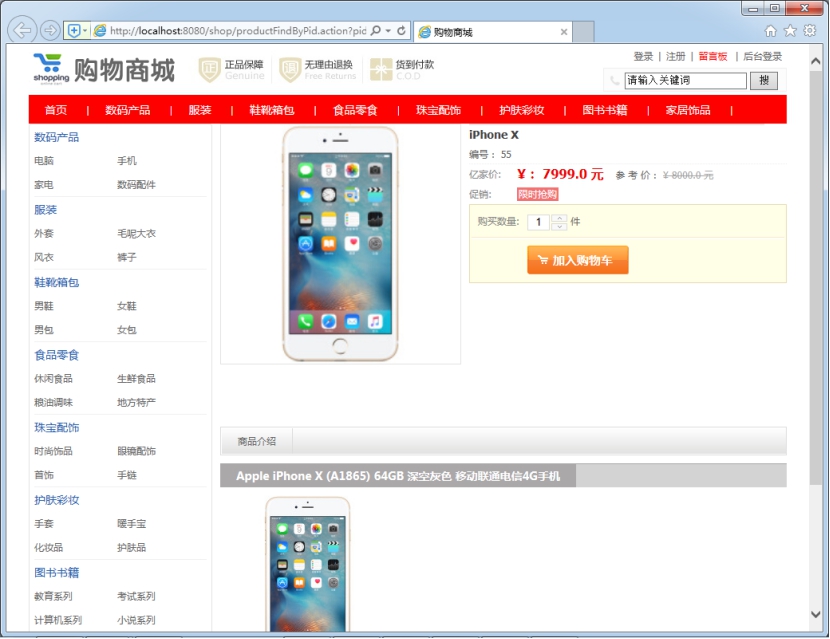Increase quantity with the up stepper arrow
Screen dimensions: 830x639
(x=559, y=218)
